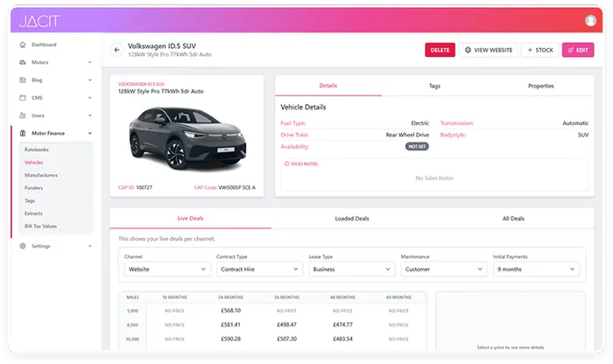Open Funders under Motor Finance
The image size is (613, 364).
[33, 188]
